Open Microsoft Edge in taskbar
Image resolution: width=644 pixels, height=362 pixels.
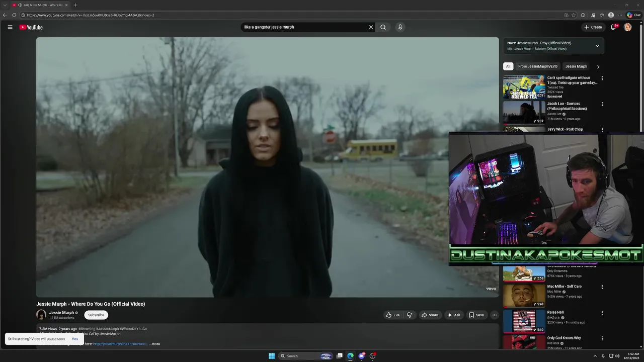coord(350,356)
